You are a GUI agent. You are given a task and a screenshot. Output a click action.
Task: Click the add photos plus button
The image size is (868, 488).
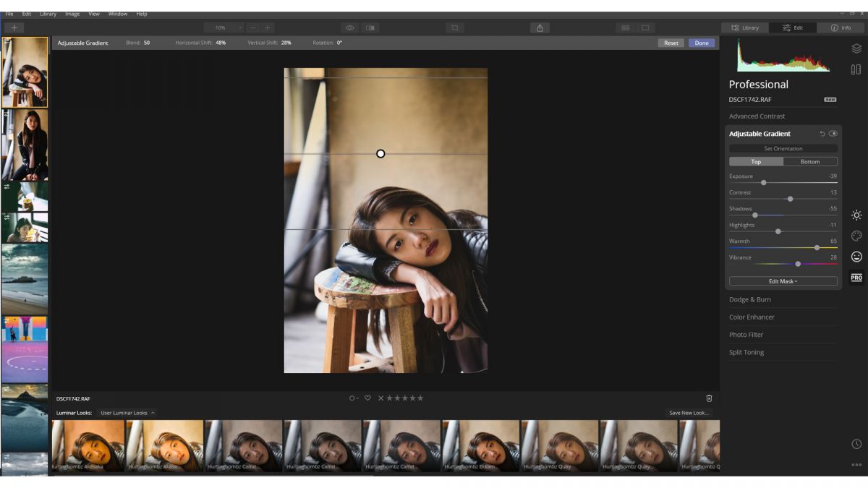point(14,27)
